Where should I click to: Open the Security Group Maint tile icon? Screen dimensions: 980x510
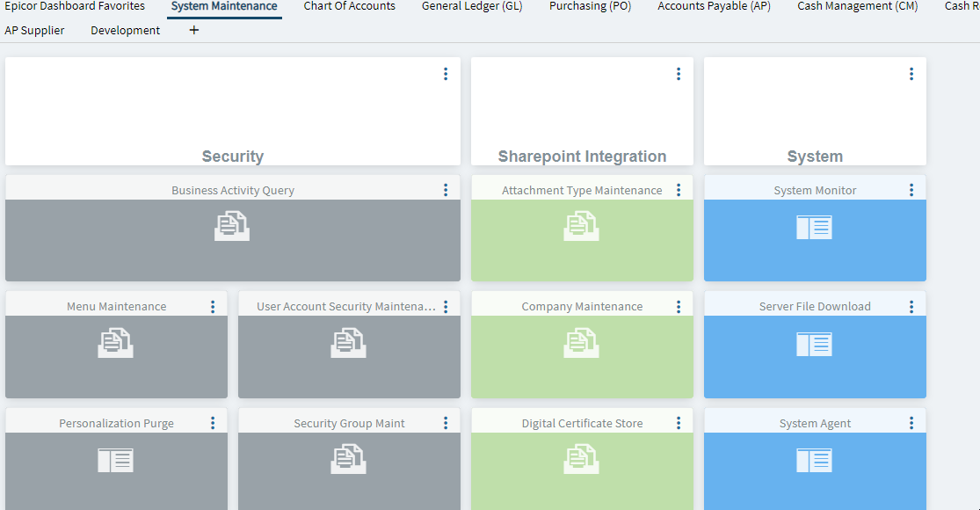[348, 459]
